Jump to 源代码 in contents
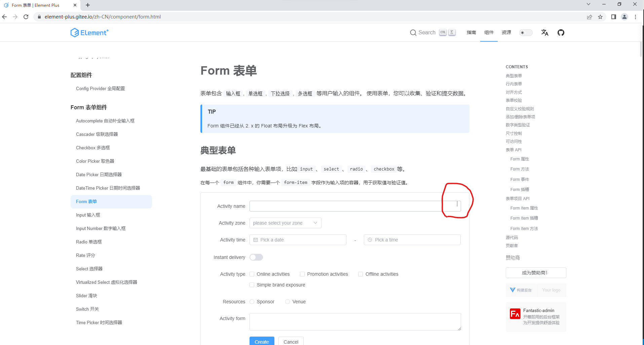This screenshot has width=644, height=345. click(512, 238)
